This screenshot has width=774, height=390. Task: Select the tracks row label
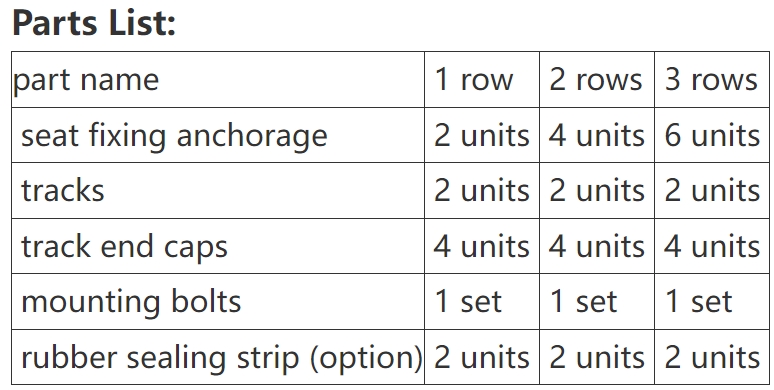click(218, 191)
